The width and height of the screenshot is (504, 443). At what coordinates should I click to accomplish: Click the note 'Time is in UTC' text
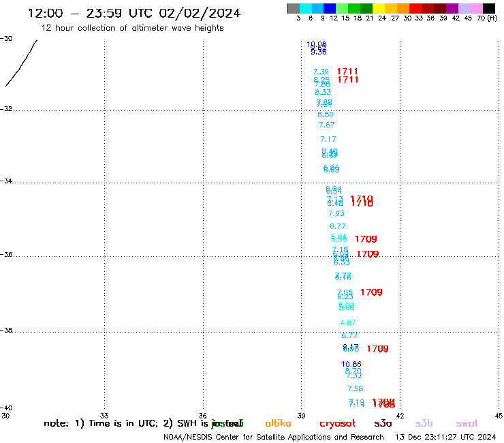(123, 423)
